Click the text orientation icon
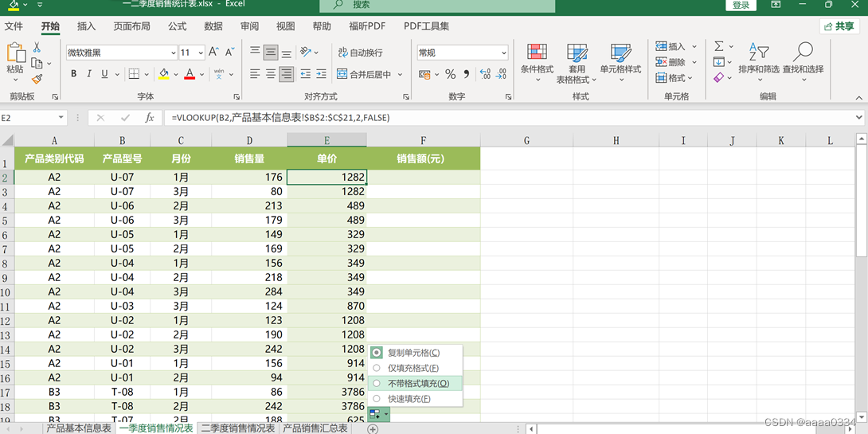Viewport: 868px width, 434px height. click(306, 52)
